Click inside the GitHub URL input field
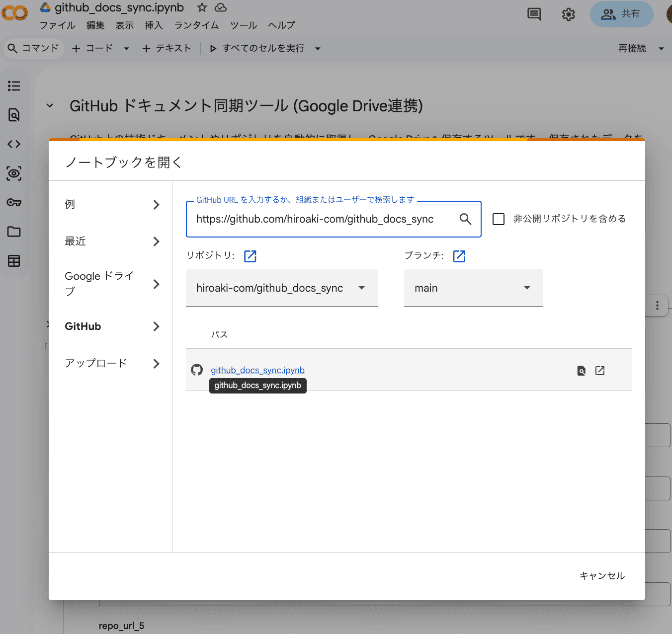Viewport: 672px width, 634px height. tap(323, 219)
